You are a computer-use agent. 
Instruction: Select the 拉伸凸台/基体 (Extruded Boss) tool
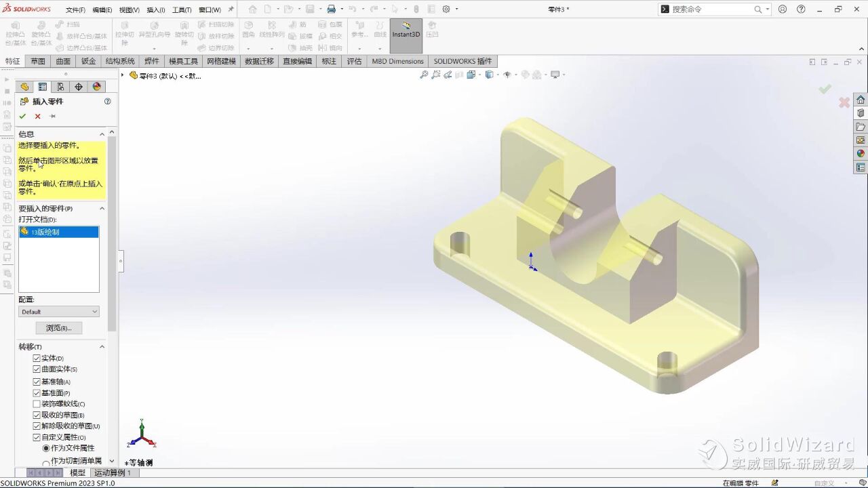15,34
